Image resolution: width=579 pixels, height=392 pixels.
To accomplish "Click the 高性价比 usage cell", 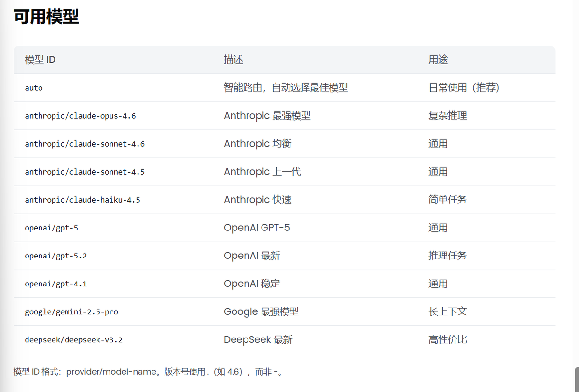I will point(448,339).
